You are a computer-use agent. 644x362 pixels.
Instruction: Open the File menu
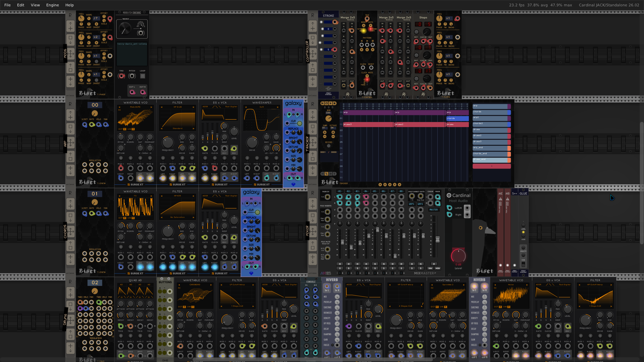coord(7,5)
